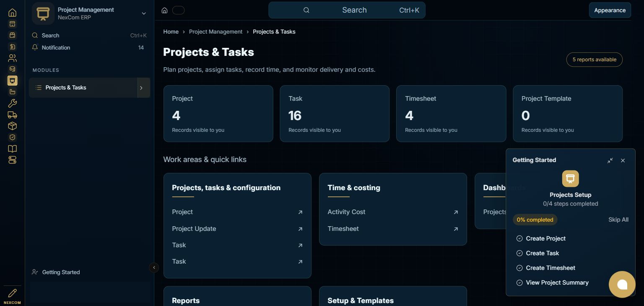Check the Create Task setup step
644x306 pixels.
pyautogui.click(x=519, y=253)
